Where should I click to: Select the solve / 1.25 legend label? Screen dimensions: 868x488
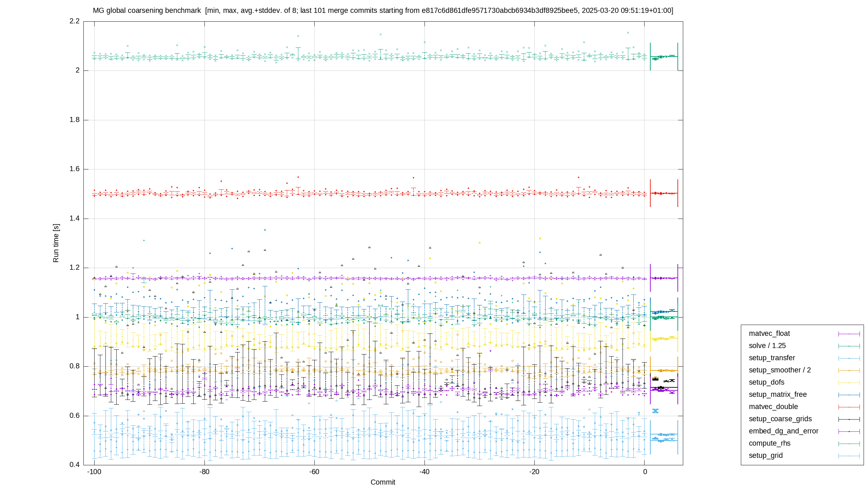(x=767, y=346)
